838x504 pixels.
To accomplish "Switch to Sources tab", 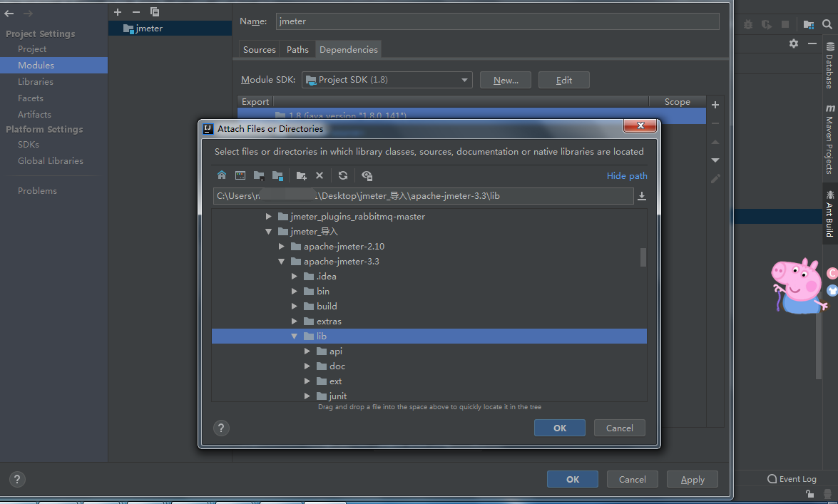I will coord(259,49).
